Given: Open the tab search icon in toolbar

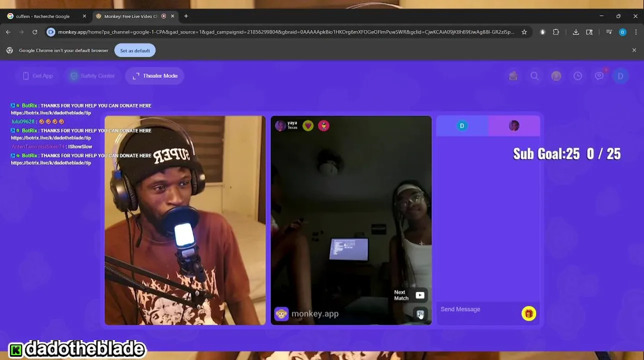Looking at the screenshot, I should 589,32.
